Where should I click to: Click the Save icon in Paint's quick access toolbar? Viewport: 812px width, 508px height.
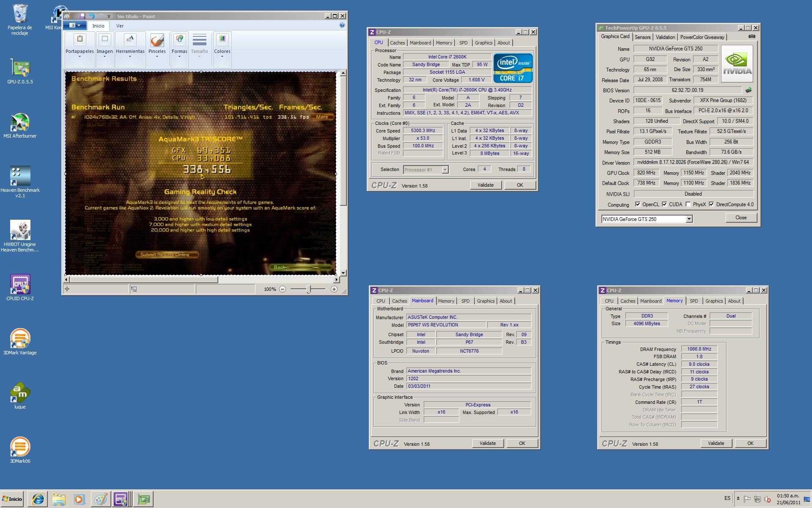click(82, 16)
